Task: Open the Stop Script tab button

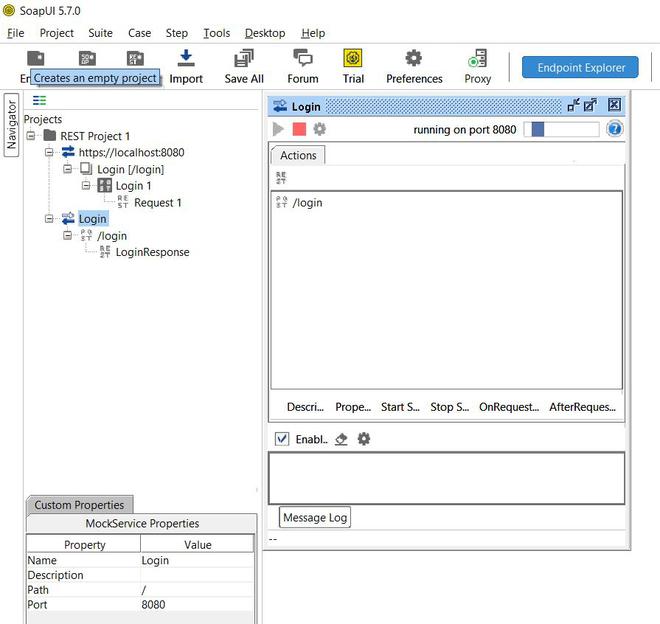Action: point(449,407)
